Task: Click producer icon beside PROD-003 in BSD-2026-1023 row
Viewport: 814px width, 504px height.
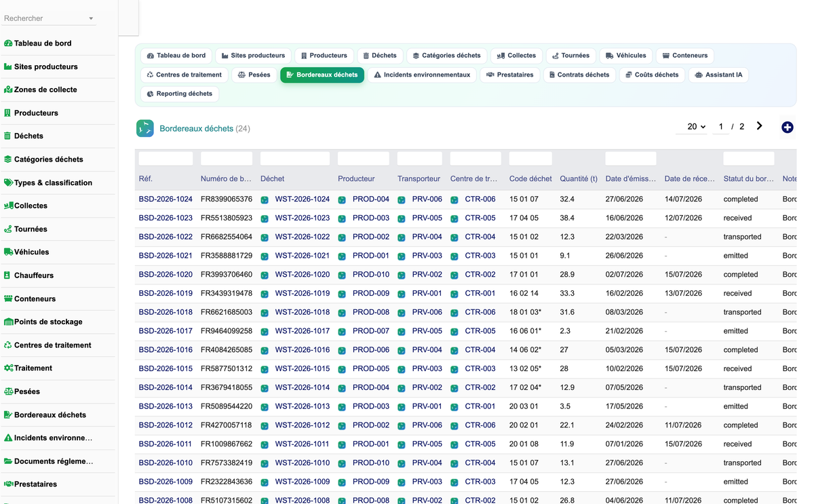Action: click(x=342, y=218)
